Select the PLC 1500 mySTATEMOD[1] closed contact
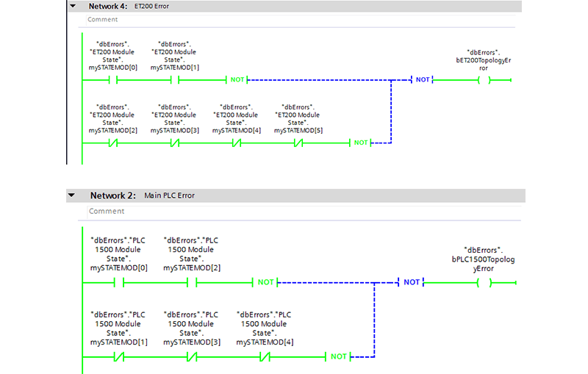 coord(119,357)
